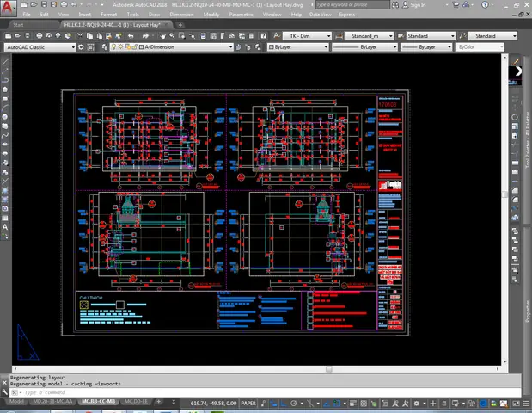The height and width of the screenshot is (413, 532).
Task: Open Tool Palettes - All Palettes side bar
Action: tap(528, 139)
